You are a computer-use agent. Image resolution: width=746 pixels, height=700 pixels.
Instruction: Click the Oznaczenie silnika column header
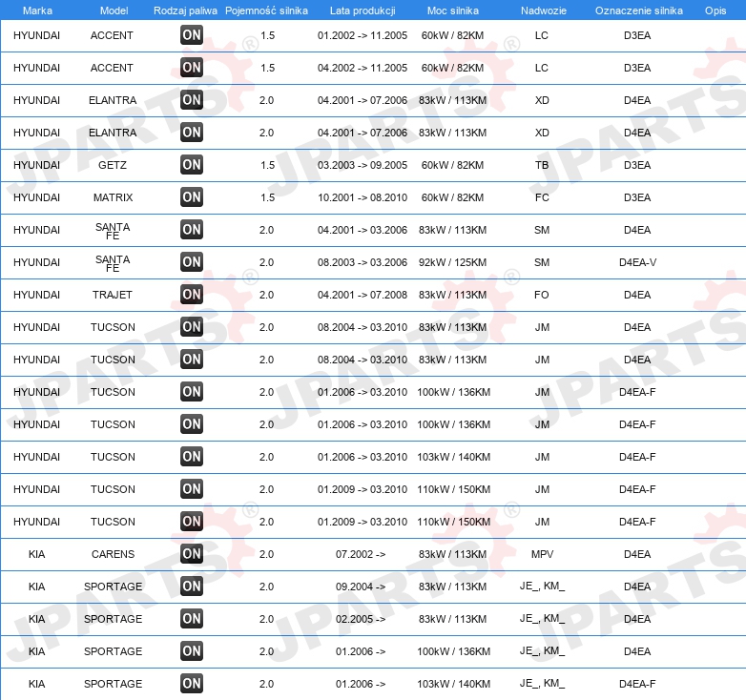[x=639, y=10]
